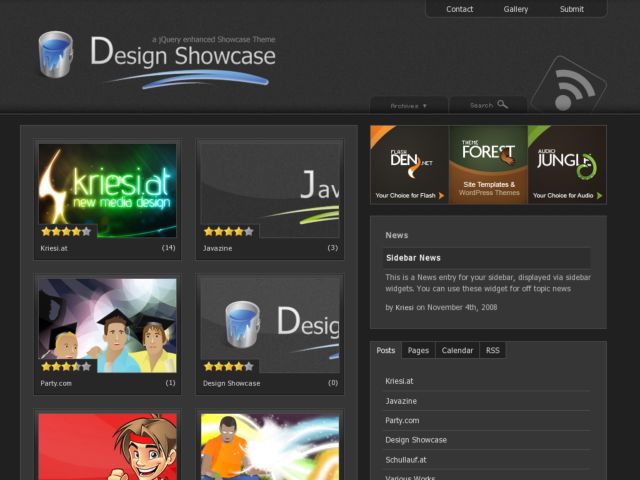This screenshot has width=640, height=480.
Task: Click the Kriesi.at caption link
Action: (x=54, y=248)
